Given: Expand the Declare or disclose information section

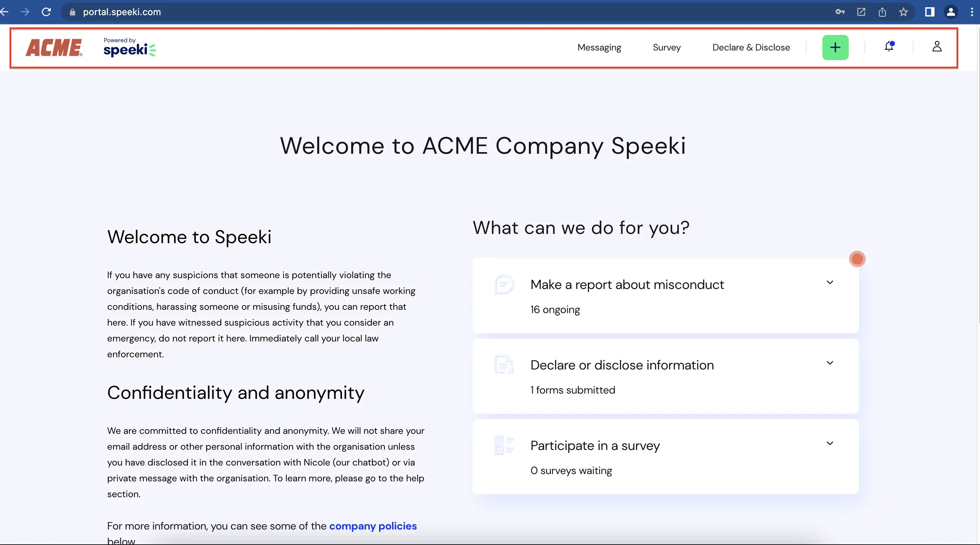Looking at the screenshot, I should pyautogui.click(x=830, y=363).
